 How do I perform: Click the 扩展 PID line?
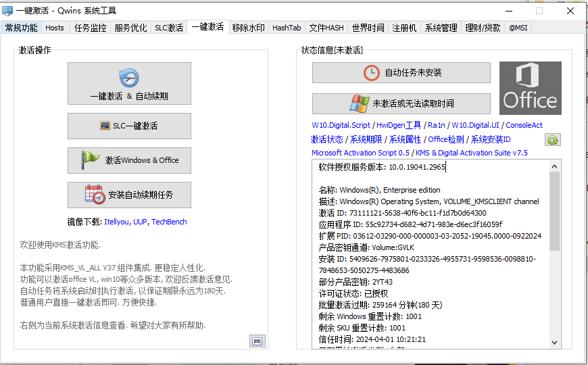click(x=430, y=236)
